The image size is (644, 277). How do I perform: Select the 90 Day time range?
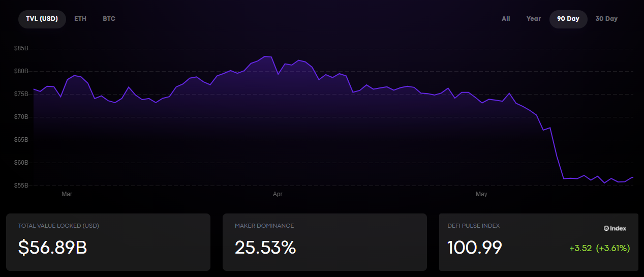tap(568, 19)
